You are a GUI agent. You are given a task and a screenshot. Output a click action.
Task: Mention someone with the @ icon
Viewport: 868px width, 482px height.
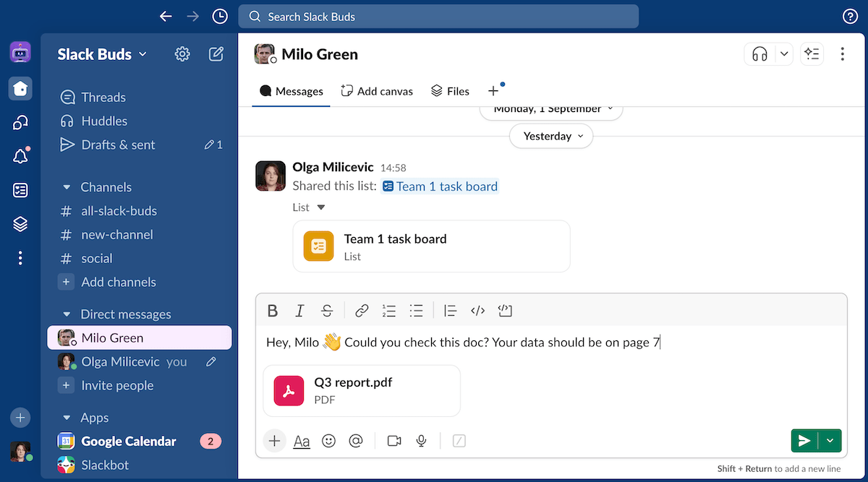point(355,441)
